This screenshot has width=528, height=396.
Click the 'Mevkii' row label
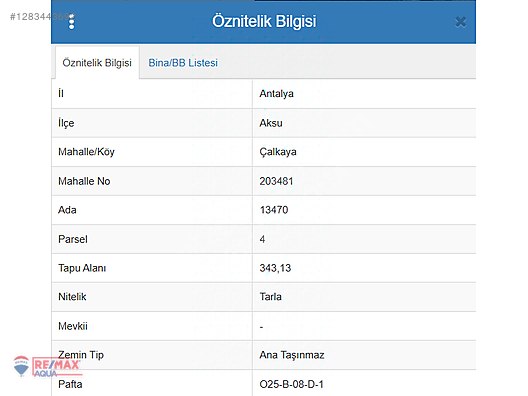pyautogui.click(x=73, y=326)
